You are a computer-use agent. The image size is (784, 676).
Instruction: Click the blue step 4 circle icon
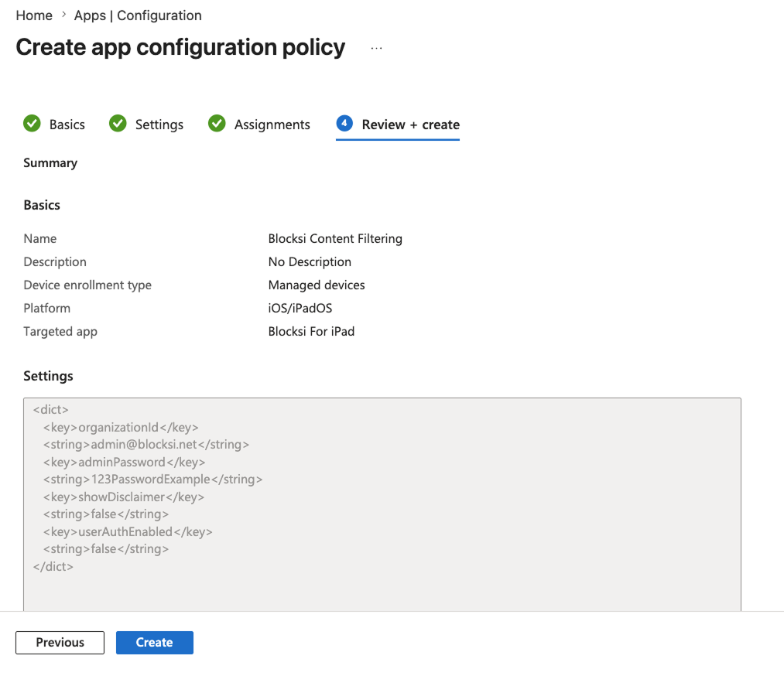pyautogui.click(x=344, y=124)
